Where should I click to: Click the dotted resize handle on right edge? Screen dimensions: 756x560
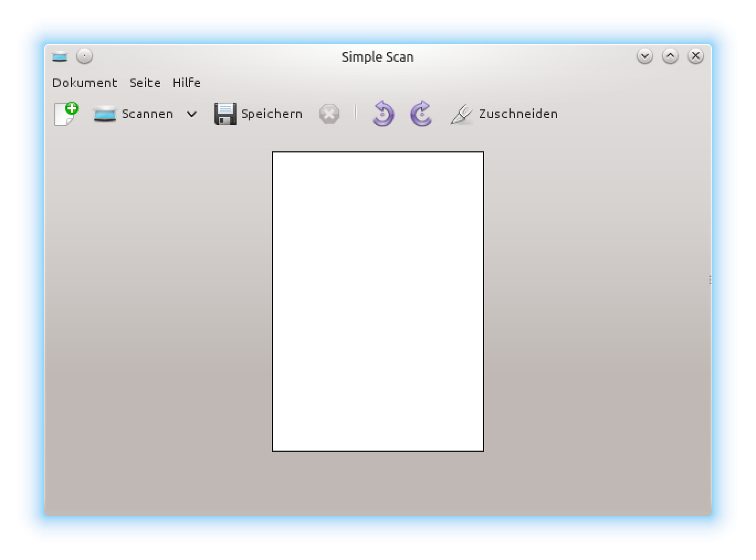click(x=710, y=280)
